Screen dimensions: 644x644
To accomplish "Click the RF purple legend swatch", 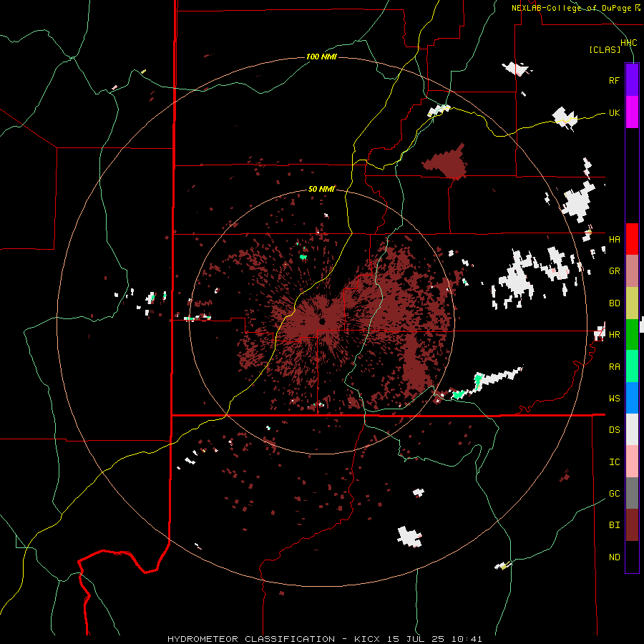I will pos(632,80).
